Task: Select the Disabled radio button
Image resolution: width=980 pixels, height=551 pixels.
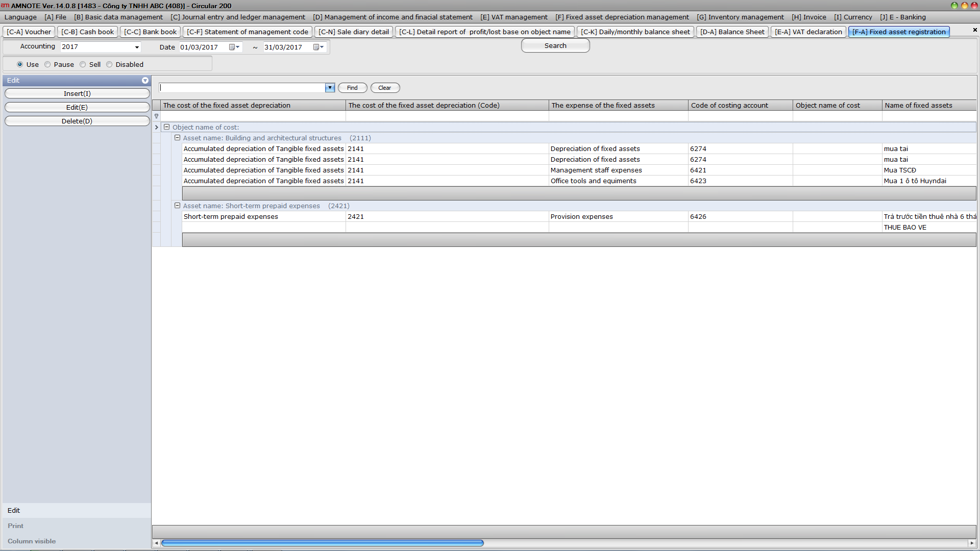Action: pyautogui.click(x=109, y=65)
